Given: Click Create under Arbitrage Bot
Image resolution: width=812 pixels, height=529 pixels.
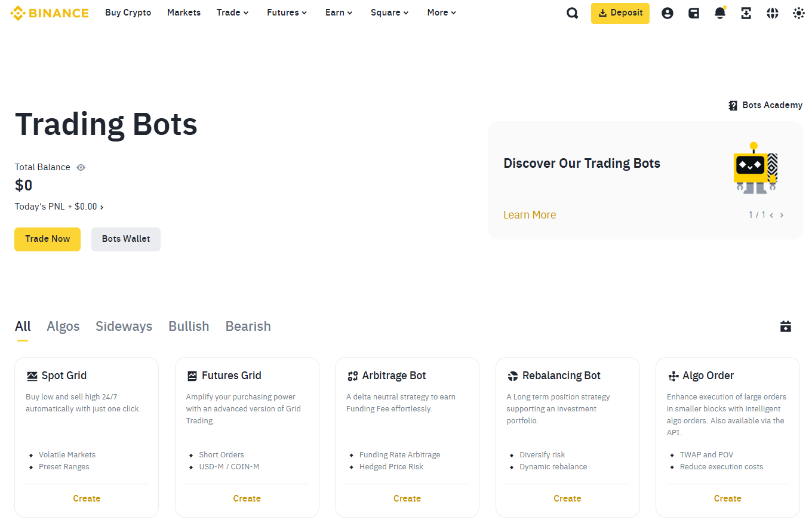Looking at the screenshot, I should pos(407,499).
